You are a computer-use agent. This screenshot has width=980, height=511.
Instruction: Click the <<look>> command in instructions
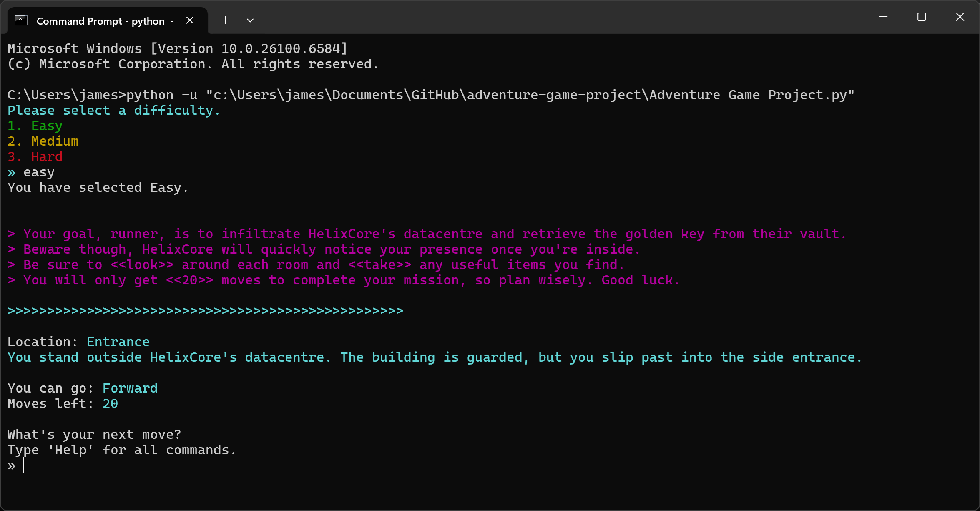coord(142,265)
